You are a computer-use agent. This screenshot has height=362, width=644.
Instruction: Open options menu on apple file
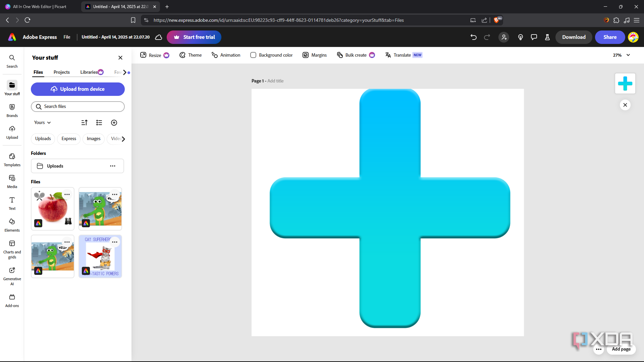coord(67,194)
